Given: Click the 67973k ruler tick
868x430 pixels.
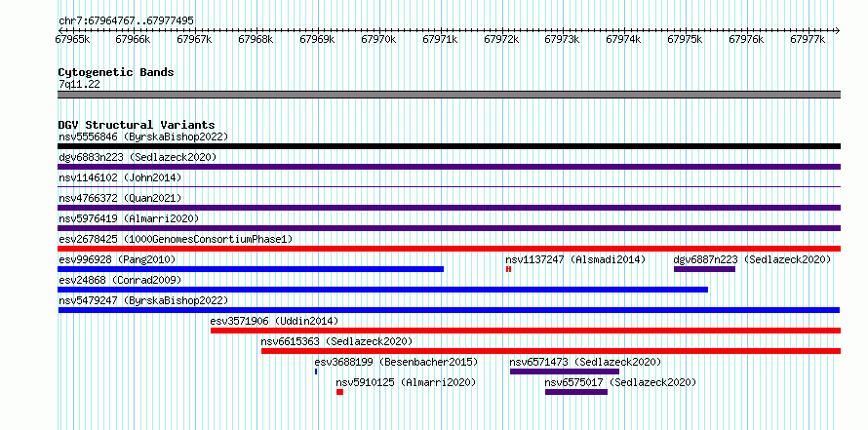Looking at the screenshot, I should click(x=563, y=39).
